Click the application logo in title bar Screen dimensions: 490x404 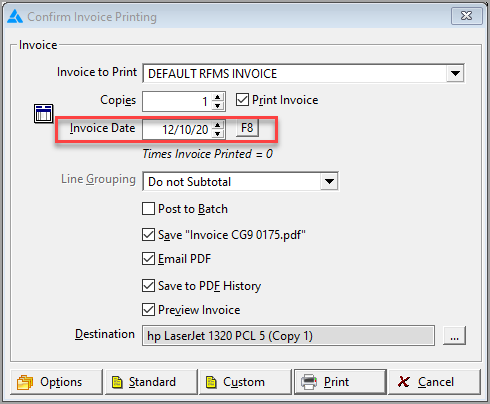[15, 16]
